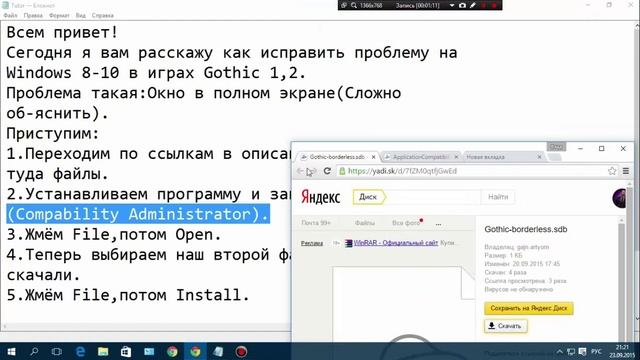Open the user profile avatar
640x360 pixels.
(620, 198)
